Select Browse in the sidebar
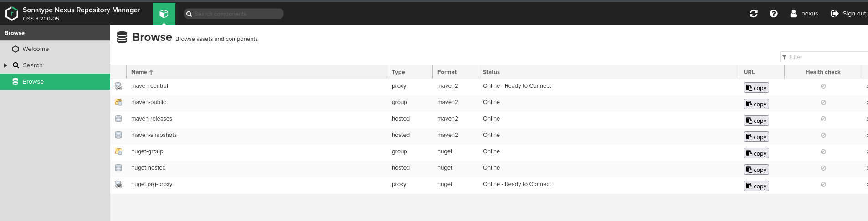 click(55, 82)
